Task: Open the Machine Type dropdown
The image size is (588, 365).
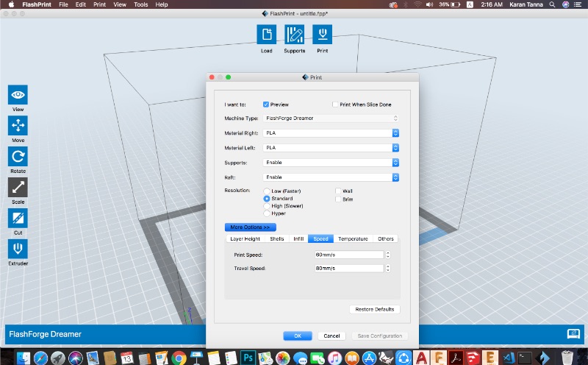Action: (331, 118)
